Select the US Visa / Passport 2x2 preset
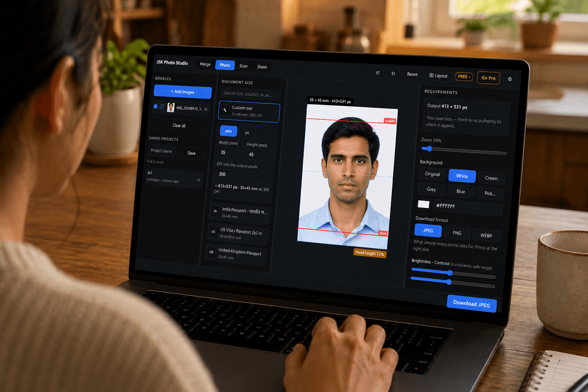588x392 pixels. [238, 234]
